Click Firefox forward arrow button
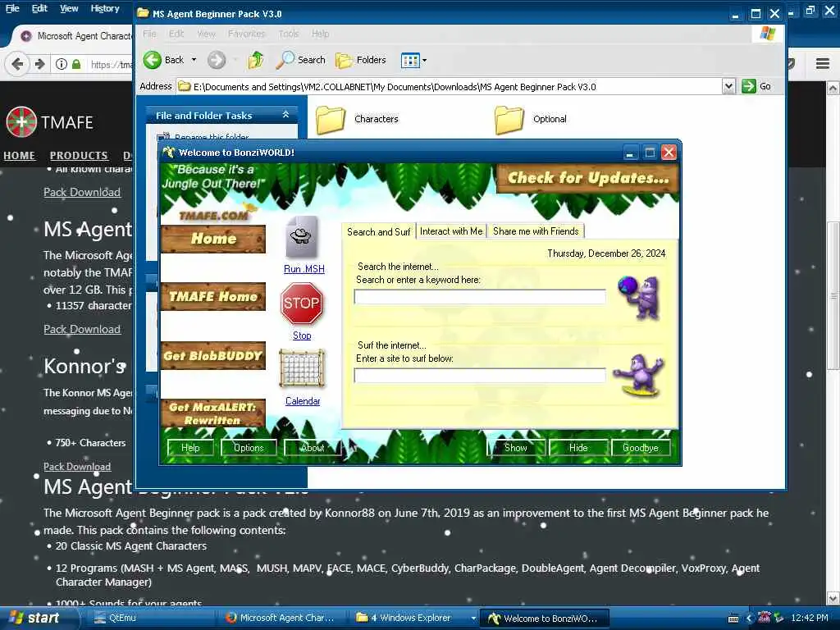840x630 pixels. [39, 64]
